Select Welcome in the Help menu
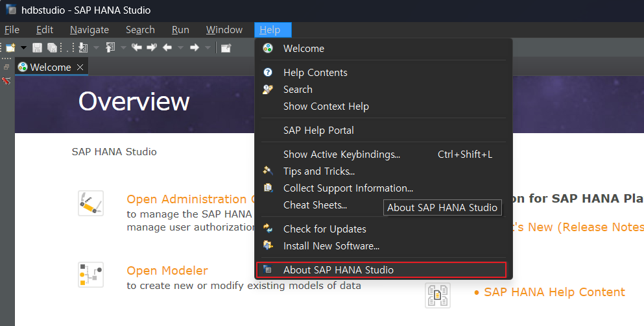644x326 pixels. coord(383,49)
